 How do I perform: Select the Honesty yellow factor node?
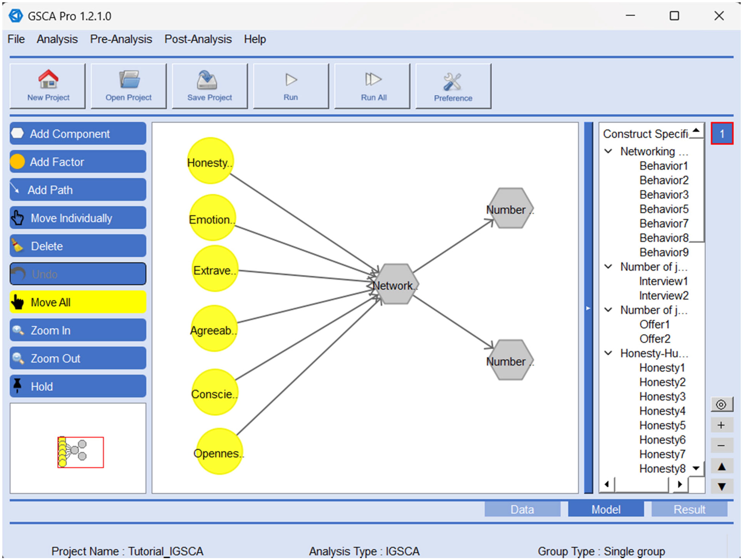click(210, 161)
